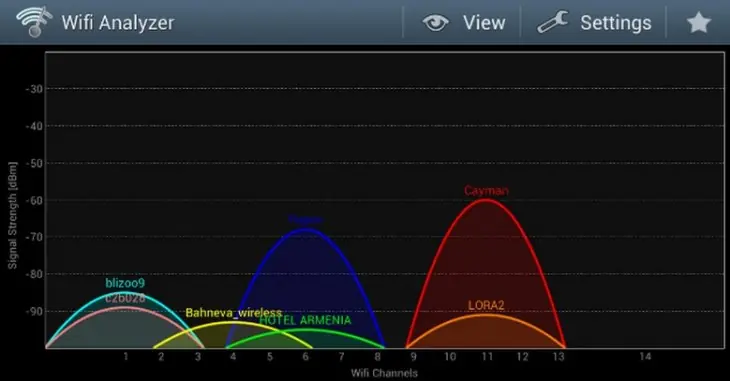This screenshot has height=381, width=730.
Task: Click channel 11 on the axis
Action: tap(487, 357)
